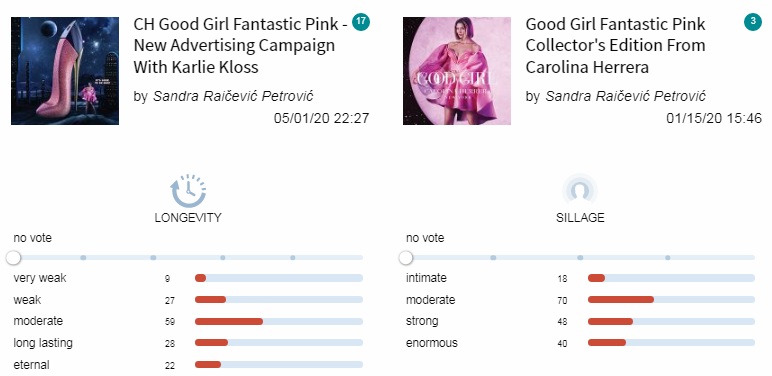This screenshot has height=376, width=772.
Task: Open the Karlie Kloss advertising campaign article
Action: click(x=241, y=45)
